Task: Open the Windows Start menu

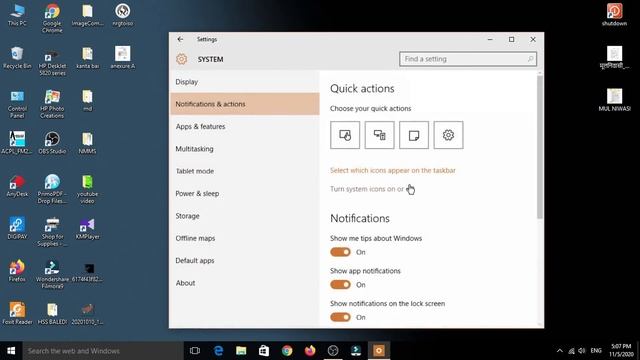Action: pos(11,351)
